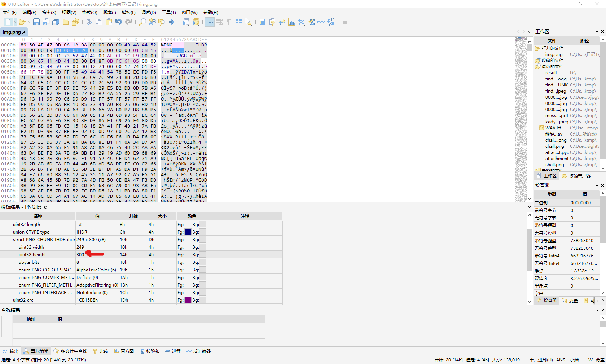Viewport: 606px width, 364px height.
Task: Click the Save All toolbar icon
Action: 56,22
